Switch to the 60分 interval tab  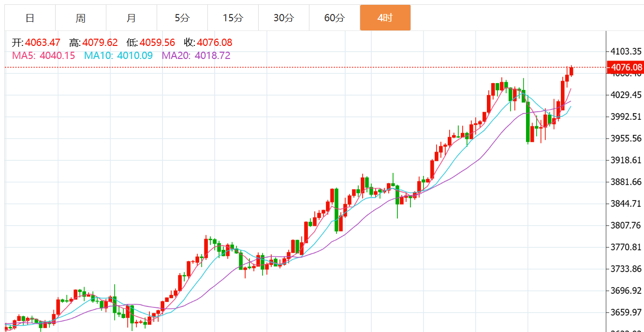pyautogui.click(x=335, y=18)
